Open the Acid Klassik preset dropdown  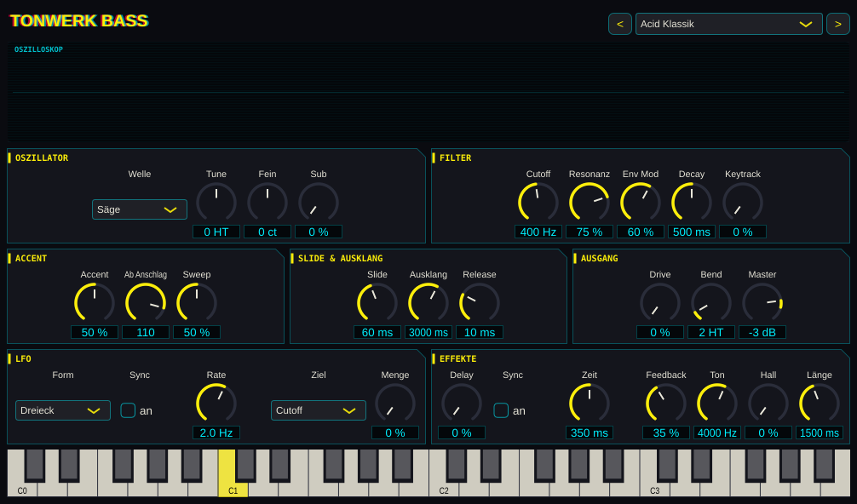pyautogui.click(x=728, y=24)
